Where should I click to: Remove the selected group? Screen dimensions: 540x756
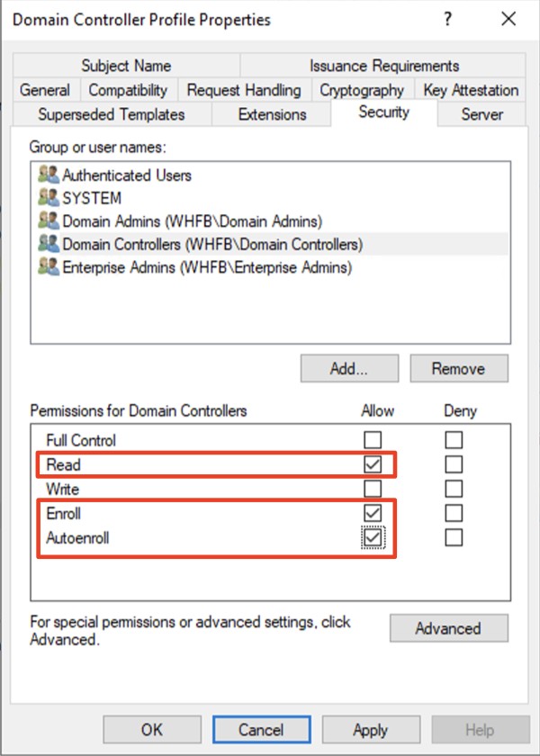tap(458, 368)
